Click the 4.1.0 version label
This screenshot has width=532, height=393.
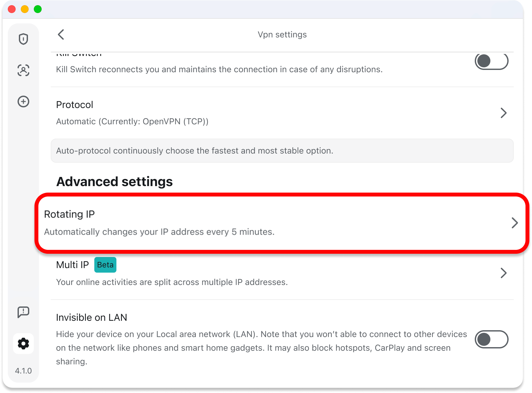coord(23,371)
